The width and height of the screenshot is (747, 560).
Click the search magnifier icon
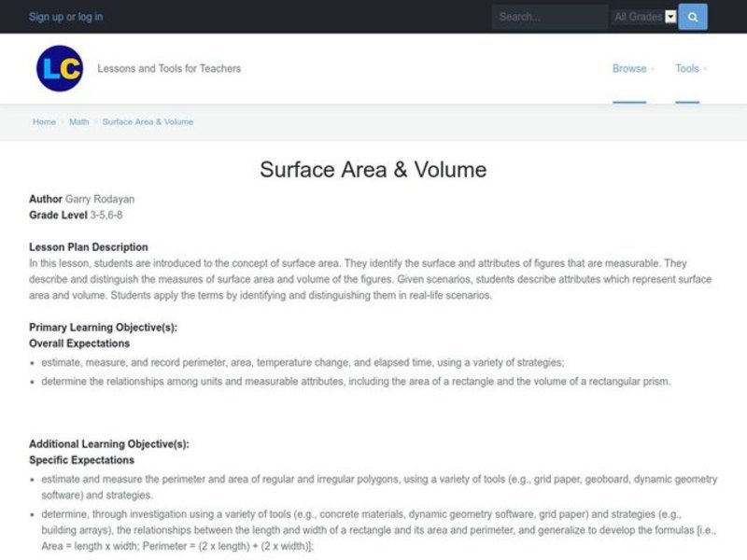[x=692, y=16]
